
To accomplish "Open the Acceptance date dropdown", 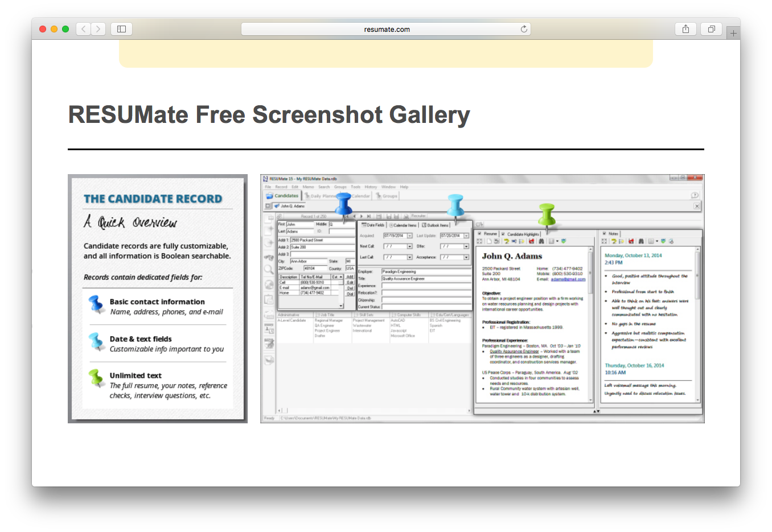I will (x=466, y=257).
